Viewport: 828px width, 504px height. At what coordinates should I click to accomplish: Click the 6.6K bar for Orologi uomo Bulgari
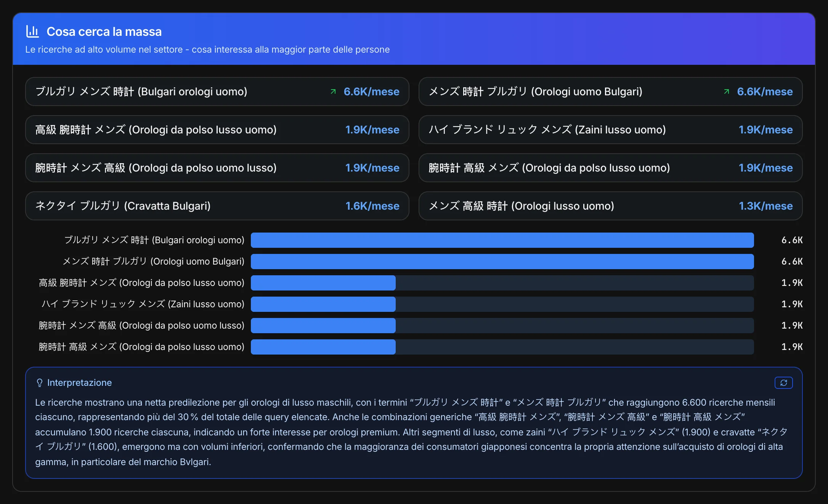502,262
